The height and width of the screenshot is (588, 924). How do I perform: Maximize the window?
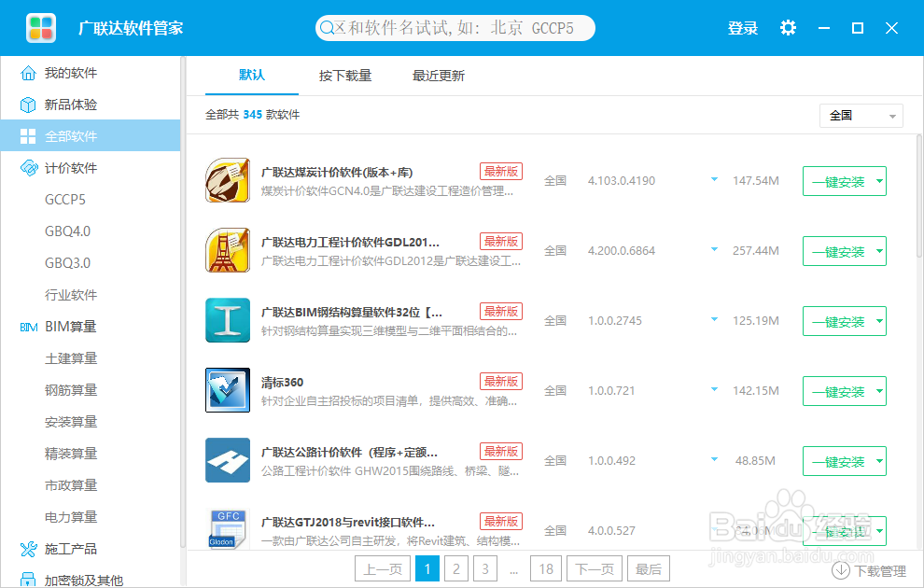858,28
